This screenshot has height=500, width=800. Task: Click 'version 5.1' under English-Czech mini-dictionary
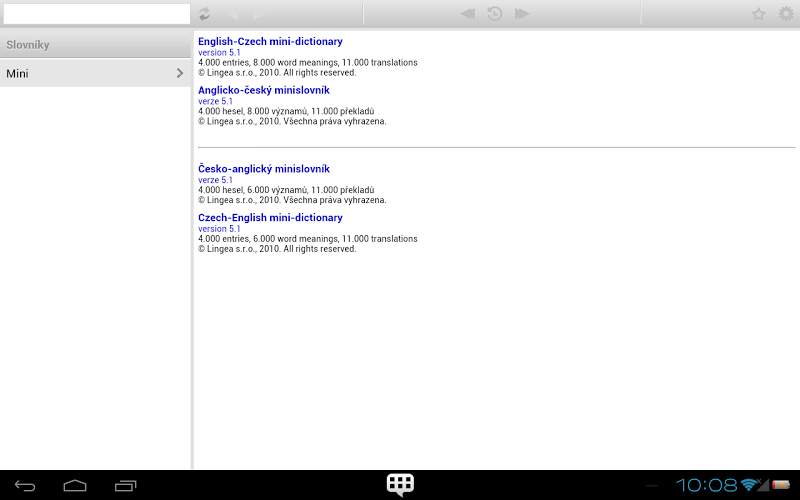[219, 53]
